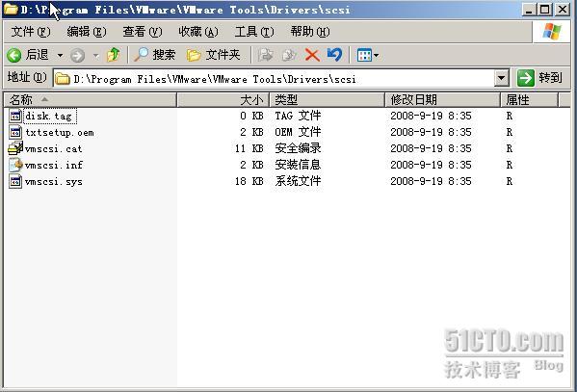Sort by the 名称 column header
Viewport: 577px width, 392px height.
coord(91,100)
